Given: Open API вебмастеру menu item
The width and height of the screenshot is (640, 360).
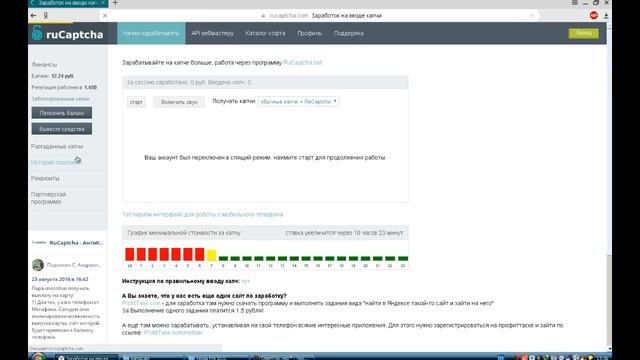Looking at the screenshot, I should (212, 33).
